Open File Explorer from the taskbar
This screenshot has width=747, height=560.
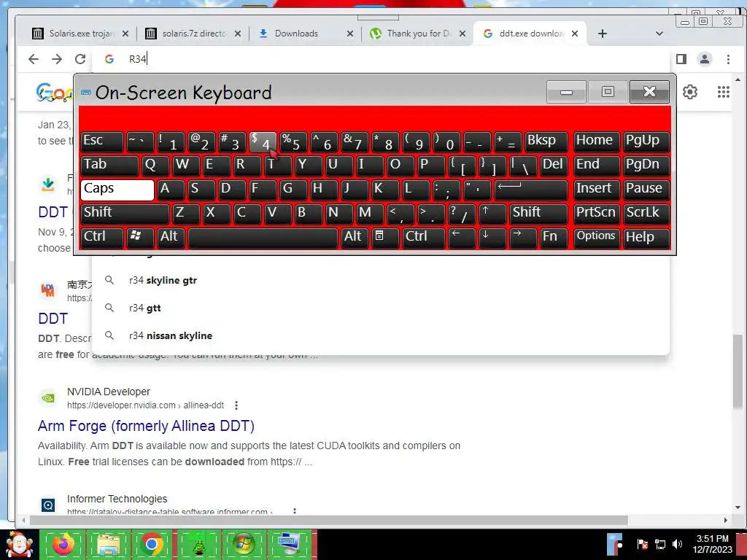click(108, 545)
